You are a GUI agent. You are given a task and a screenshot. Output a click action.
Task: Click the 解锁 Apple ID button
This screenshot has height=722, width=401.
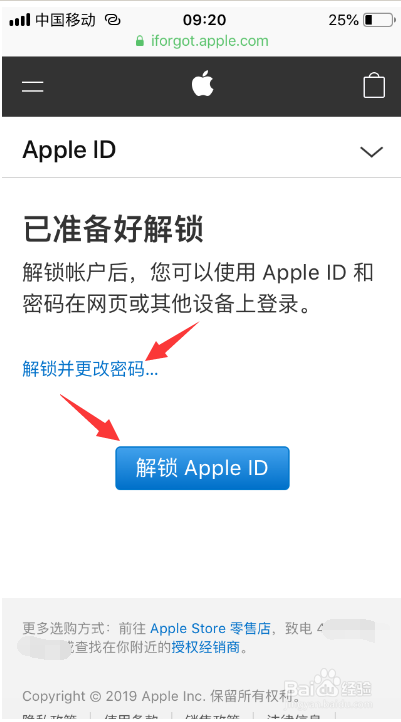click(x=202, y=468)
